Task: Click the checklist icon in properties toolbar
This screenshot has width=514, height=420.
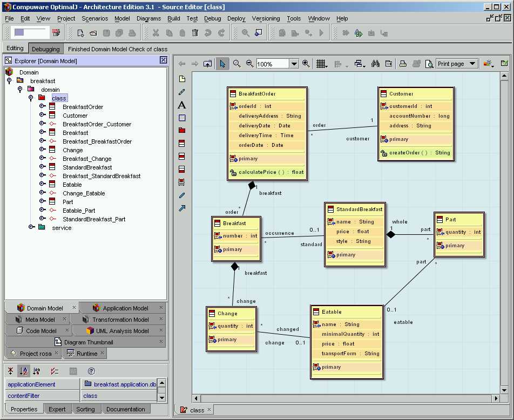Action: coord(55,371)
